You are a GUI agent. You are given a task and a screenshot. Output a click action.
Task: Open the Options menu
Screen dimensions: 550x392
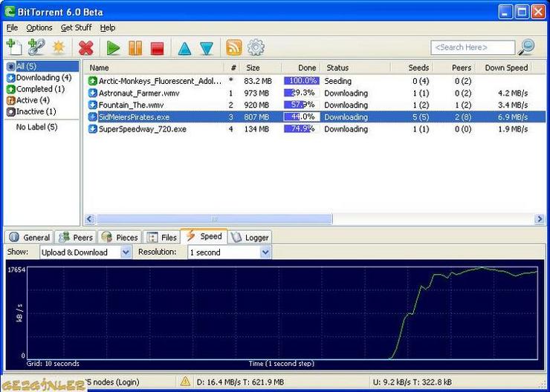[39, 27]
